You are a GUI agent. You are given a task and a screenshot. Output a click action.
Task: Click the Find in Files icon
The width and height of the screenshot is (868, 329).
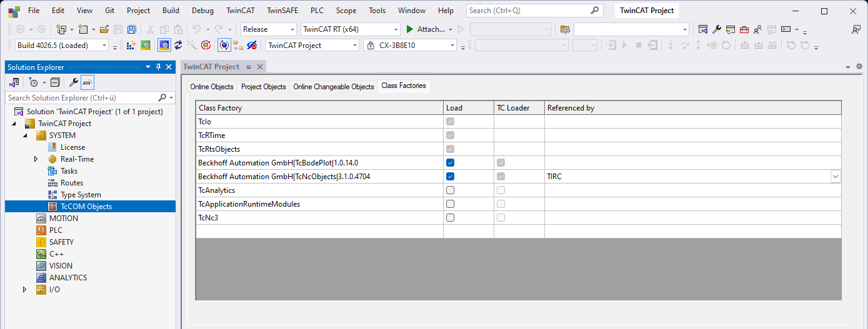click(x=565, y=29)
